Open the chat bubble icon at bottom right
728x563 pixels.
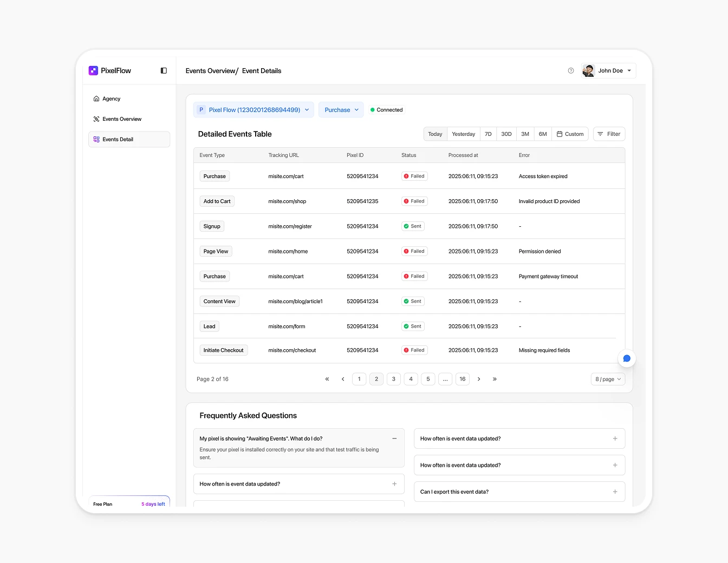click(x=627, y=358)
